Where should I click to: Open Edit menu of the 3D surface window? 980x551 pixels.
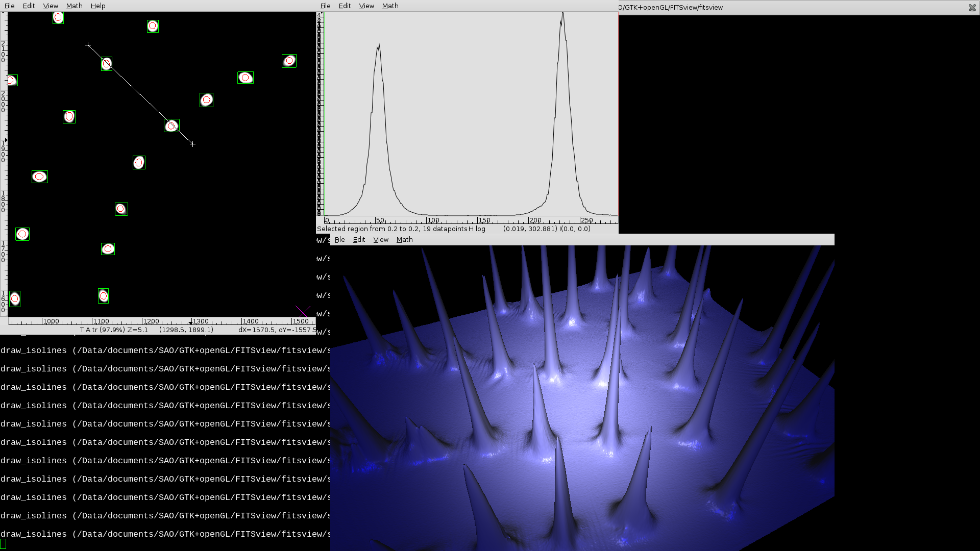point(359,240)
